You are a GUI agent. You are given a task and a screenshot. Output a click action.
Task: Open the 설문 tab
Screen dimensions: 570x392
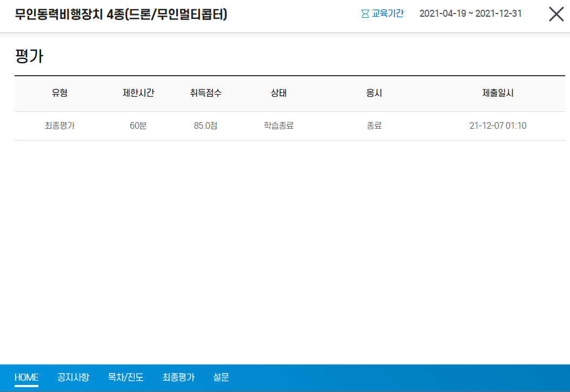(221, 377)
